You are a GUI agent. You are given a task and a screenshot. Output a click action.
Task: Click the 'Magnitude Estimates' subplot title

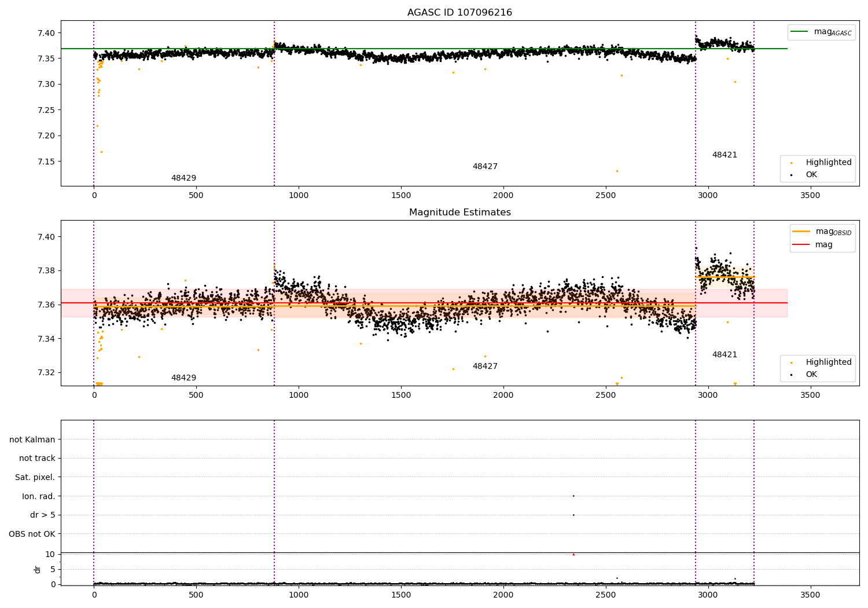459,213
